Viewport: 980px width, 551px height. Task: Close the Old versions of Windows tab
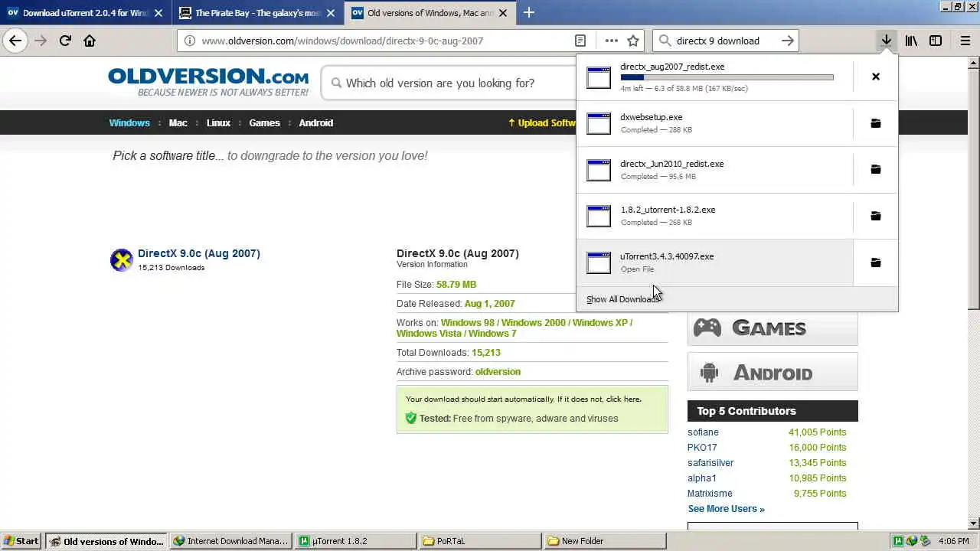[503, 13]
